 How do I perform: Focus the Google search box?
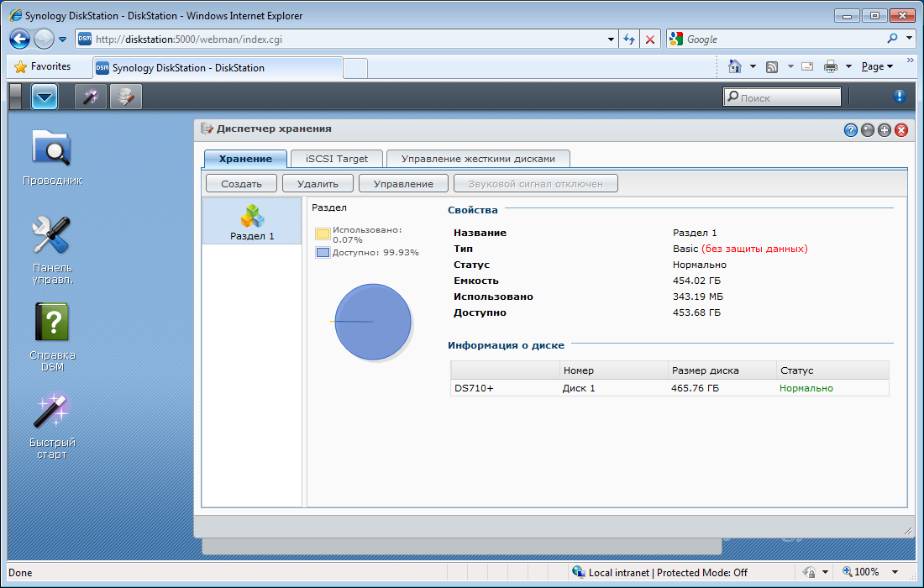(x=784, y=39)
